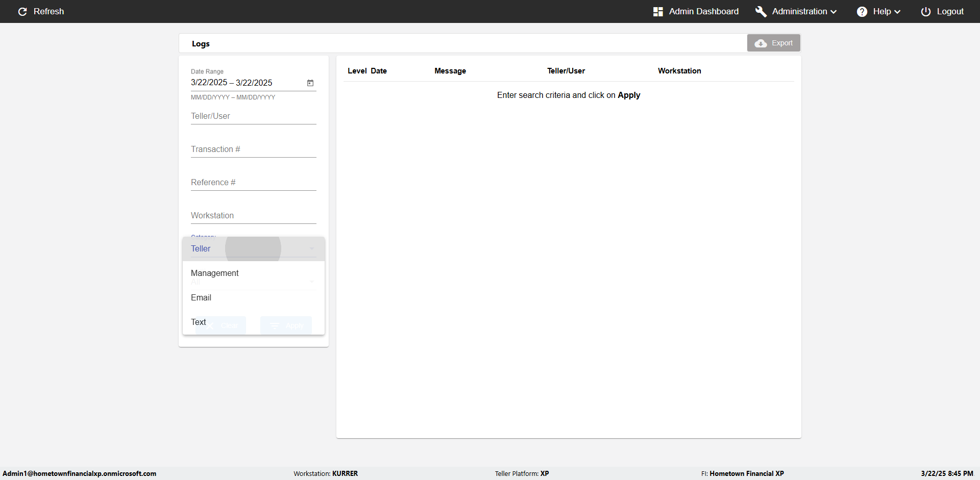This screenshot has height=480, width=980.
Task: Click the Message column header
Action: tap(450, 71)
